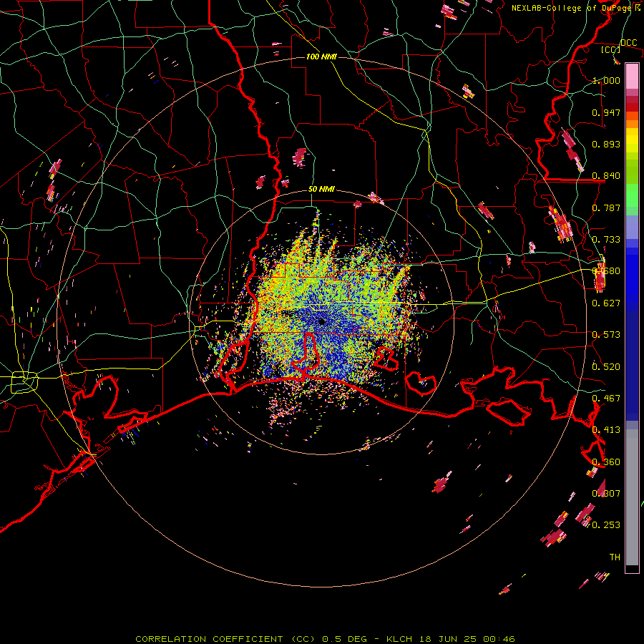Click the 50 NMI range ring label

(x=321, y=190)
